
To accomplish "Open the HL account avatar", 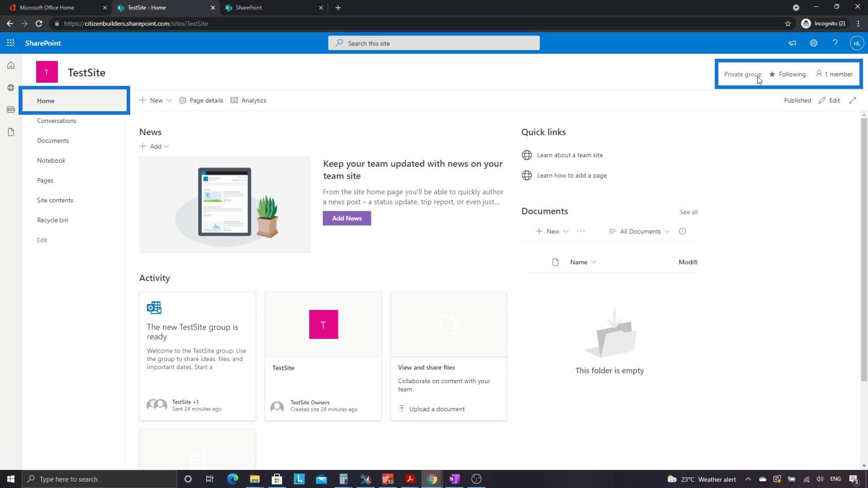I will coord(857,43).
